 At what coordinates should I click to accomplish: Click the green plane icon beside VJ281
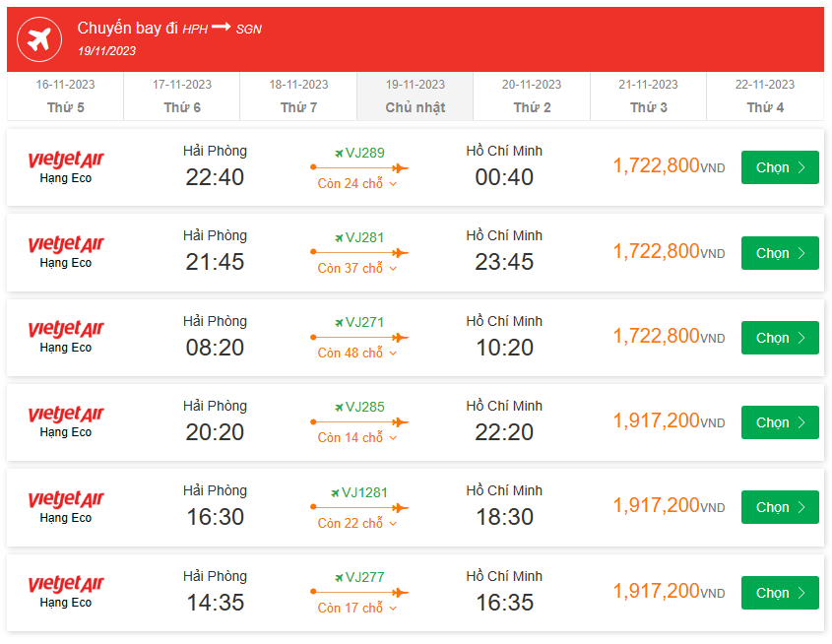point(339,237)
